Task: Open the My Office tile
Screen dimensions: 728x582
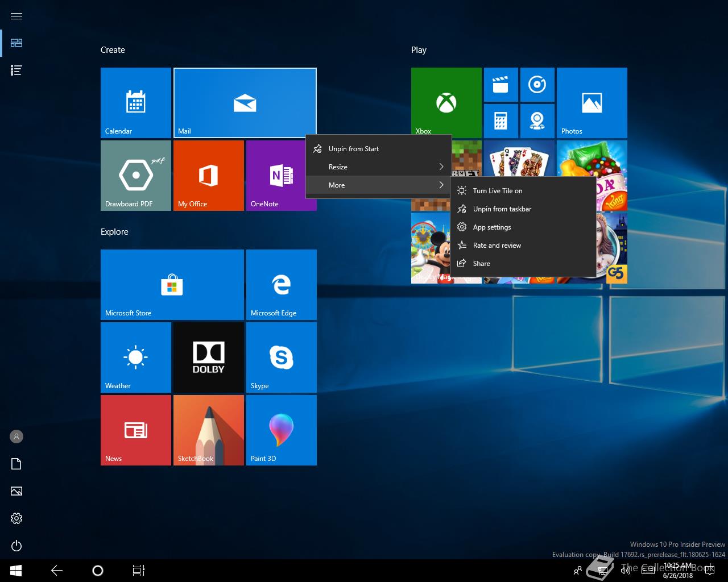Action: coord(209,176)
